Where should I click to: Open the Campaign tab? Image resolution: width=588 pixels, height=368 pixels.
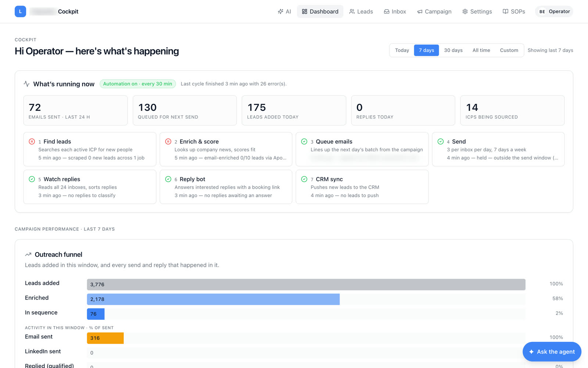434,11
